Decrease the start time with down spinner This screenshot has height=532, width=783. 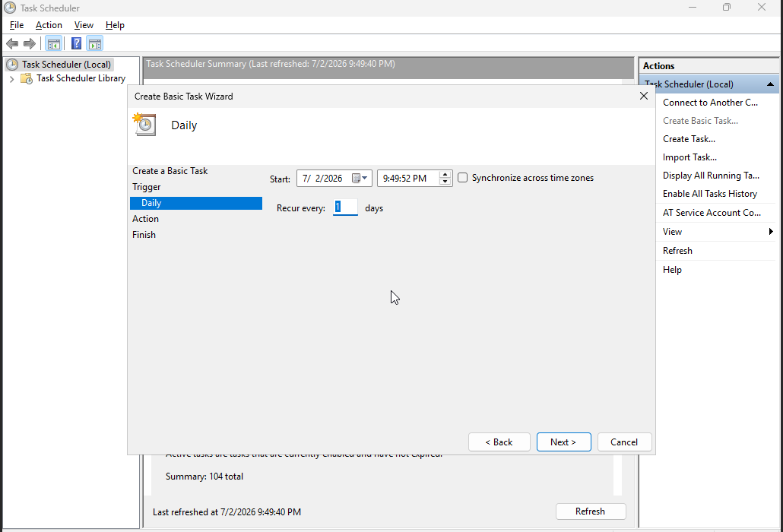445,182
